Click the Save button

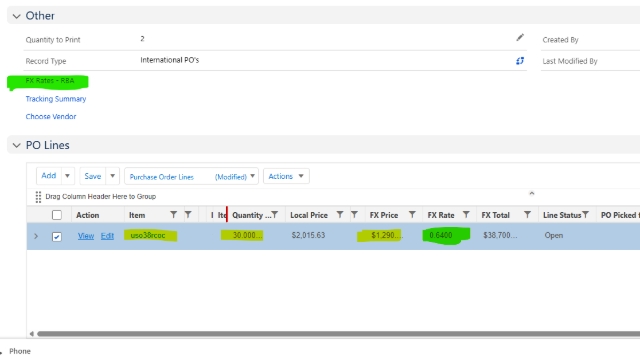(x=93, y=176)
